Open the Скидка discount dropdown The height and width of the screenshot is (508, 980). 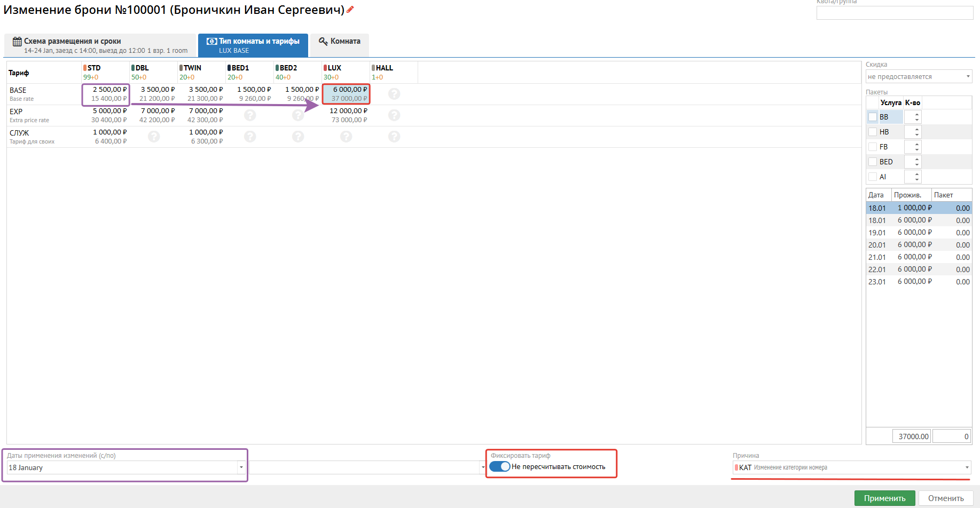(919, 77)
